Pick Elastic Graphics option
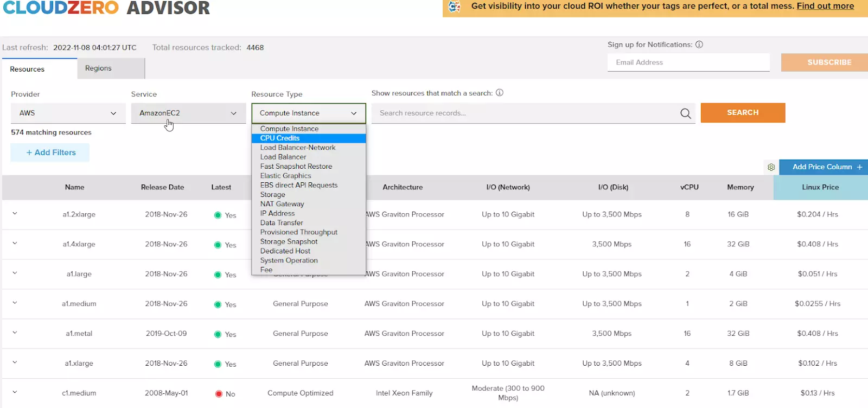 309,176
